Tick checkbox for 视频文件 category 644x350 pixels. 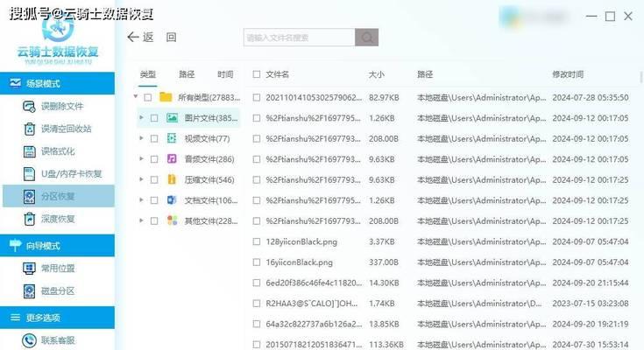tap(154, 138)
